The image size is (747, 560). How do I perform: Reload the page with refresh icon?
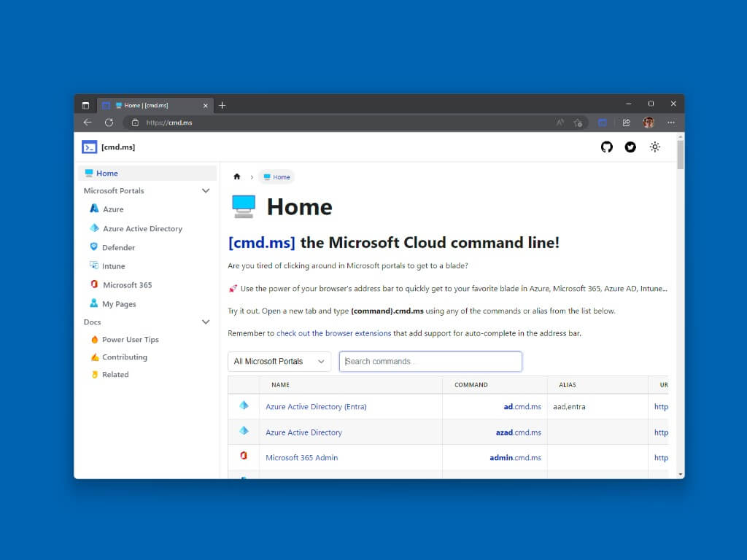(109, 122)
